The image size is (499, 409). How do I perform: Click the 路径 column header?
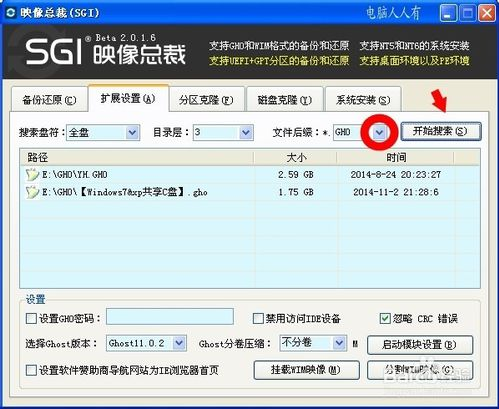pyautogui.click(x=137, y=157)
